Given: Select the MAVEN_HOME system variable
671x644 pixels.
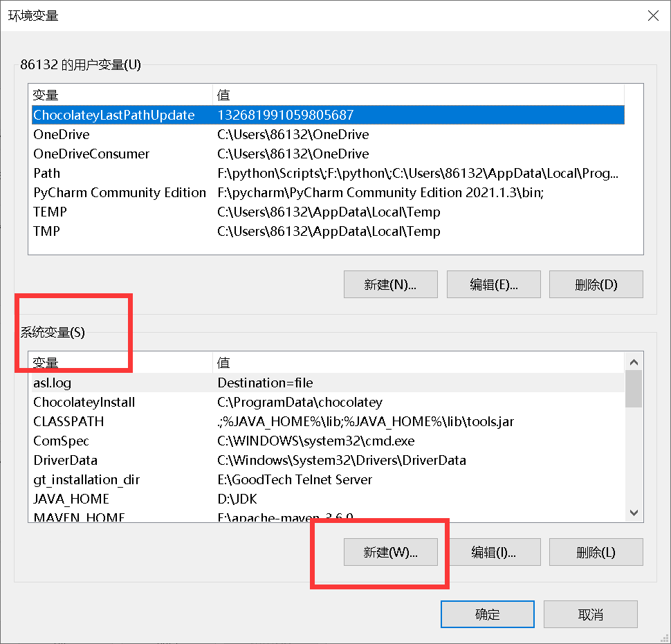Looking at the screenshot, I should click(x=328, y=517).
